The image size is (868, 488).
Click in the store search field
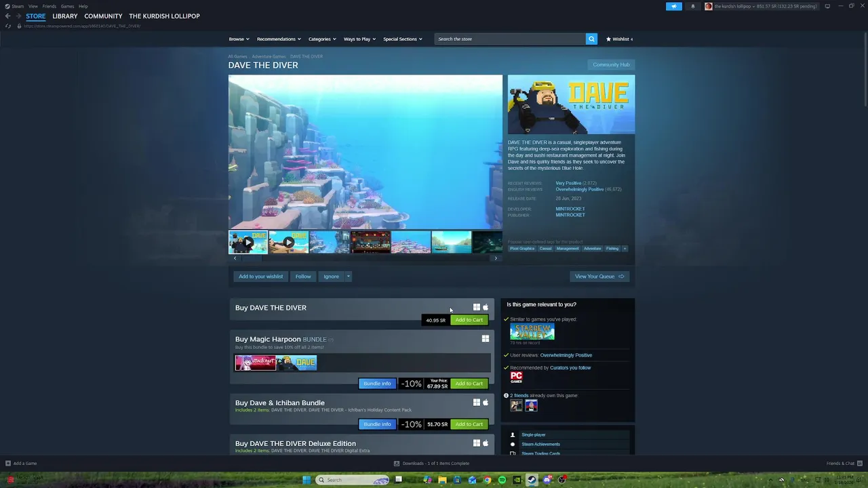510,39
